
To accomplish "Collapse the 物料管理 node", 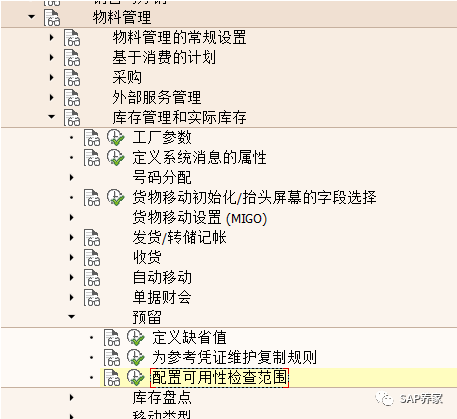I will click(x=32, y=16).
